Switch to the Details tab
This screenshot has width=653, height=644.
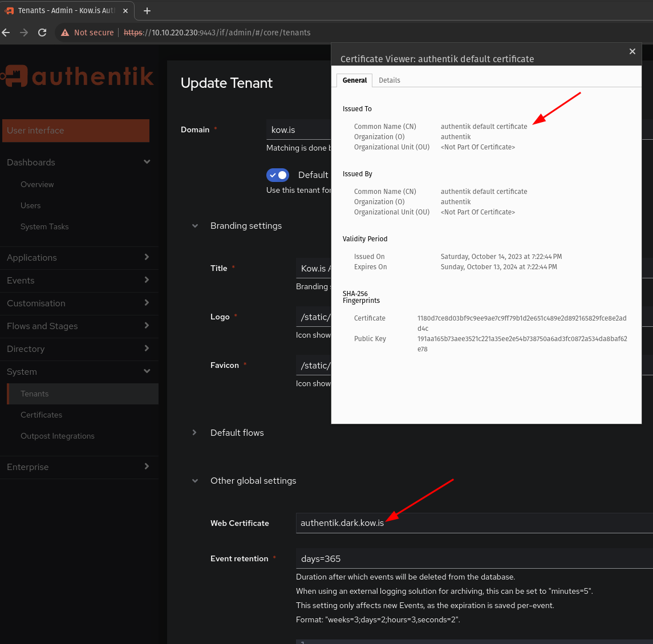click(390, 80)
